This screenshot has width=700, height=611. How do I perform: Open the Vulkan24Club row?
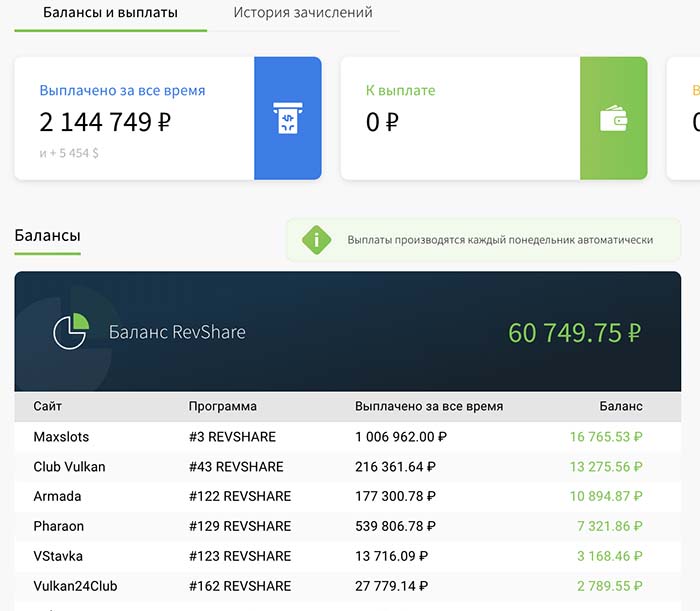pos(73,586)
